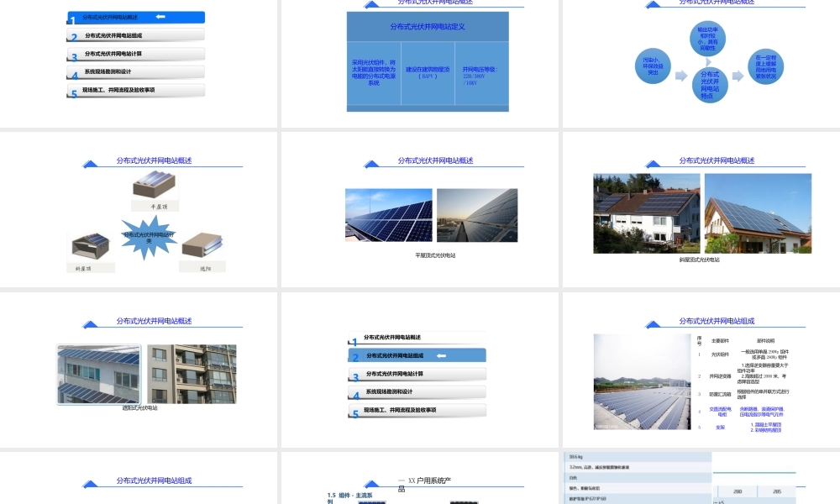Select left white house photo on 斜屋面式光伏电站 slide
Viewport: 840px width, 504px height.
(x=647, y=213)
